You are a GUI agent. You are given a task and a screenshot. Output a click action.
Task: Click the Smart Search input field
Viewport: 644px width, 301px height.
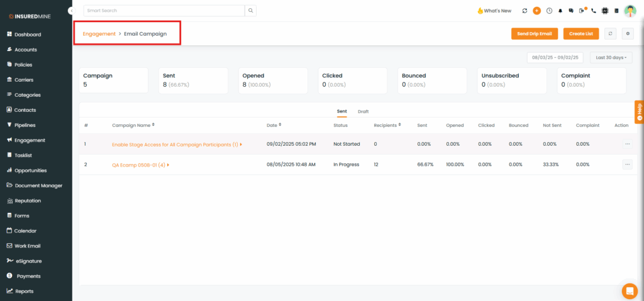tap(164, 11)
